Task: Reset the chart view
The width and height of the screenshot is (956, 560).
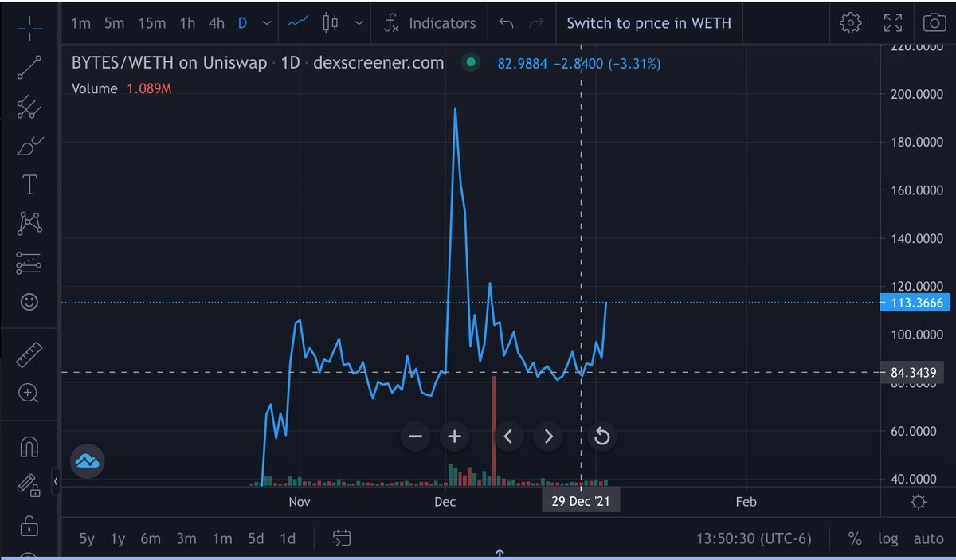Action: pos(602,437)
